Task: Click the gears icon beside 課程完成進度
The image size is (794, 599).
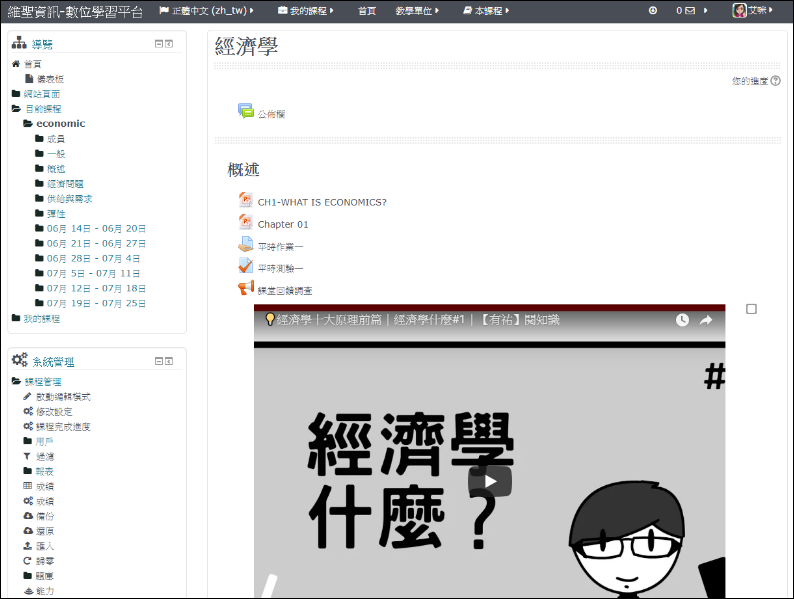Action: [28, 426]
